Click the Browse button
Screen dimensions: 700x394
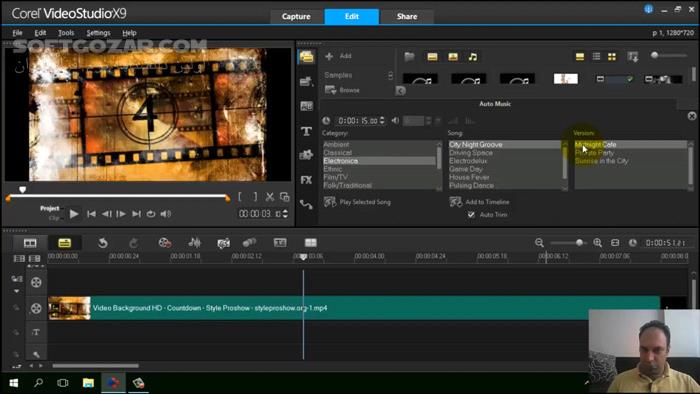[x=342, y=90]
